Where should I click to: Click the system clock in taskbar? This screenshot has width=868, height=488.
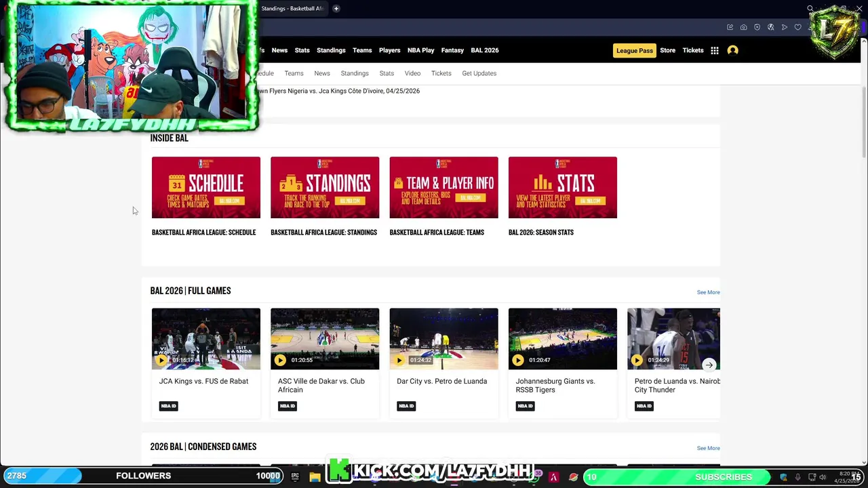pyautogui.click(x=847, y=477)
